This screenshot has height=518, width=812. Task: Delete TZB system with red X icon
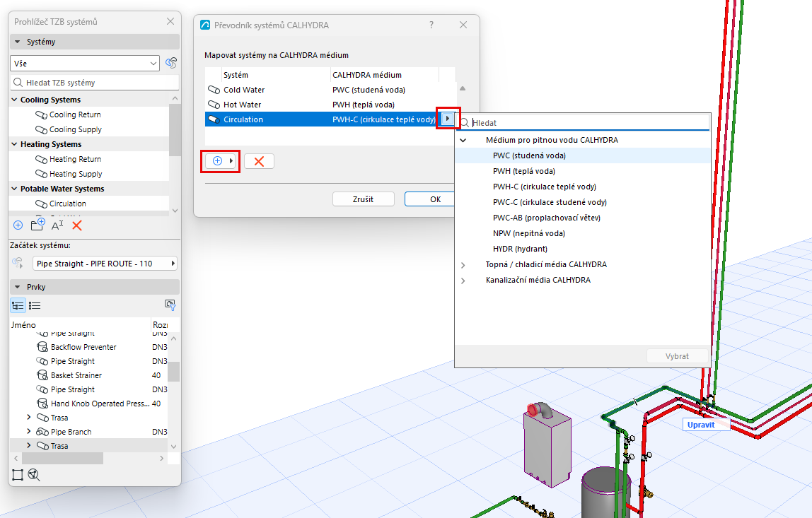point(77,225)
